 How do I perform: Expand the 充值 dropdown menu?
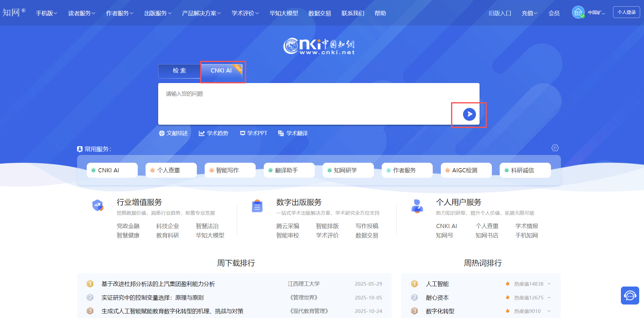tap(529, 13)
